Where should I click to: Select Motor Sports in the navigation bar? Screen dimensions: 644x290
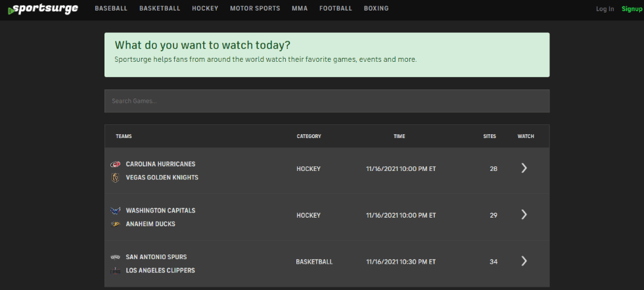[255, 8]
